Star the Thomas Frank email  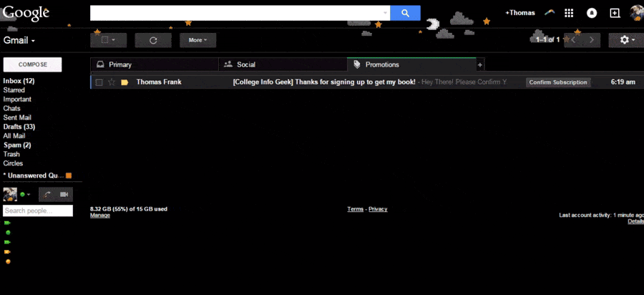coord(112,82)
